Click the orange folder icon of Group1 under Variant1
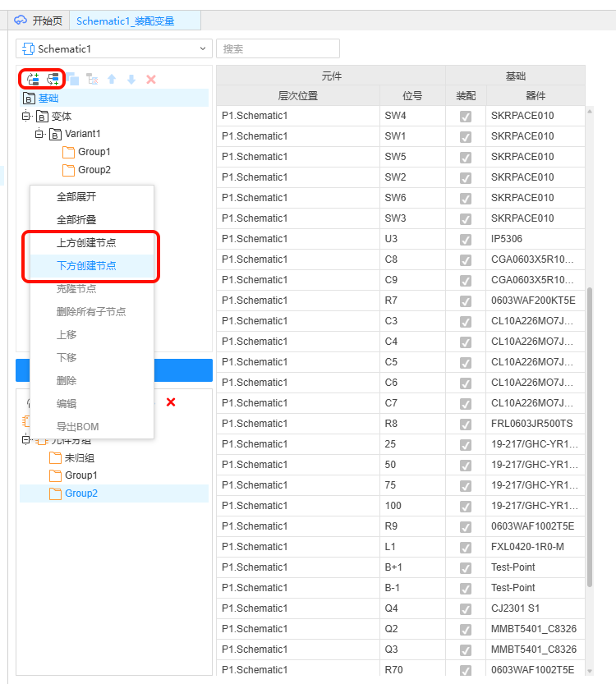This screenshot has height=684, width=616. 68,152
